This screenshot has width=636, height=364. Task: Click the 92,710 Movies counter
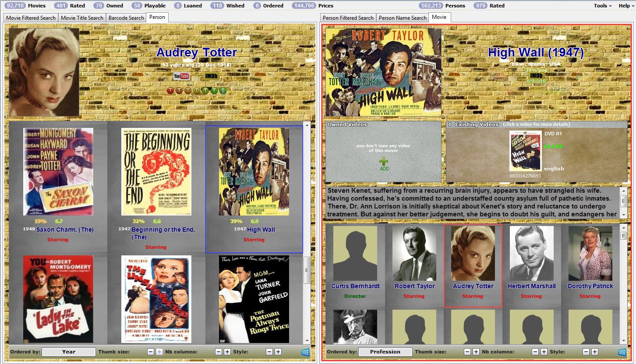[x=25, y=6]
